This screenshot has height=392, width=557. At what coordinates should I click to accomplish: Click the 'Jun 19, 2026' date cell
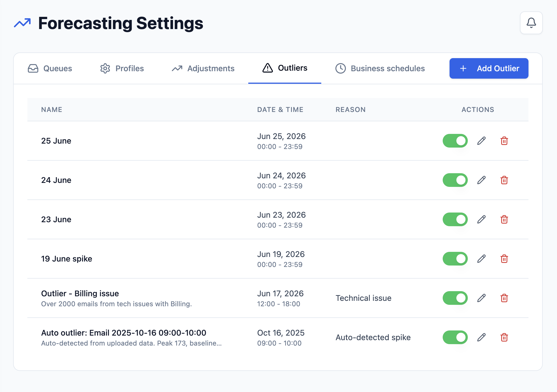(x=281, y=254)
